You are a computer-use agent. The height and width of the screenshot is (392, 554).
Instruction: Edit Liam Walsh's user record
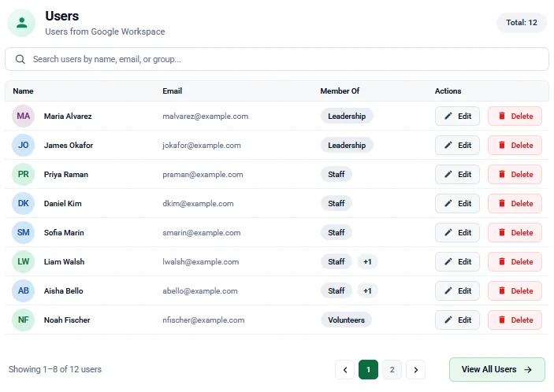pos(457,262)
